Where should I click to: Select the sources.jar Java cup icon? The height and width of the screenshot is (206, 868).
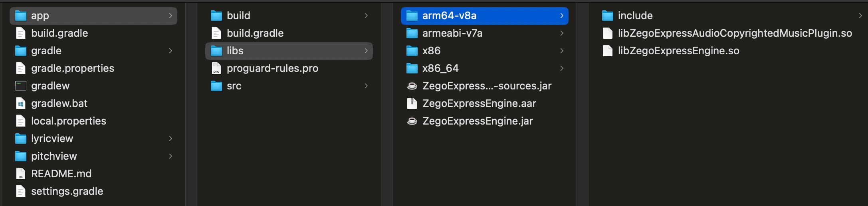pyautogui.click(x=412, y=86)
